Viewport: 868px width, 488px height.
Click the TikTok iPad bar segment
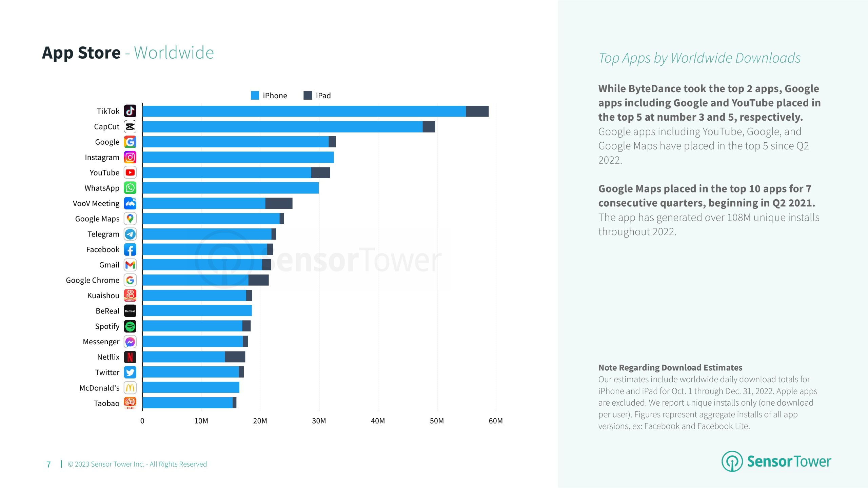click(x=477, y=111)
